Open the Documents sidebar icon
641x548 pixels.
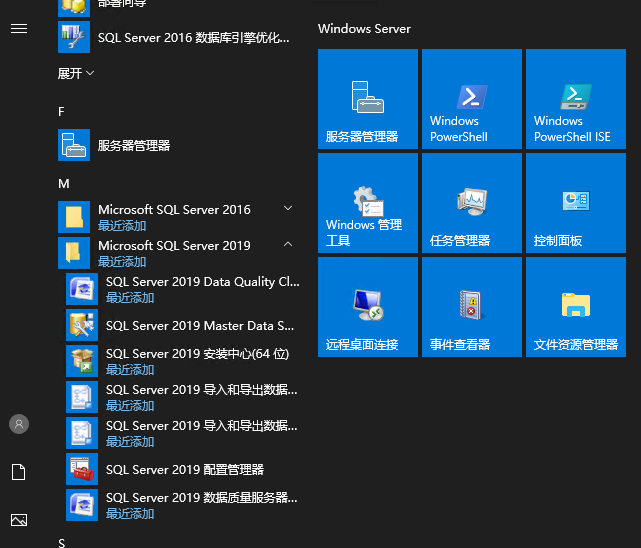18,472
